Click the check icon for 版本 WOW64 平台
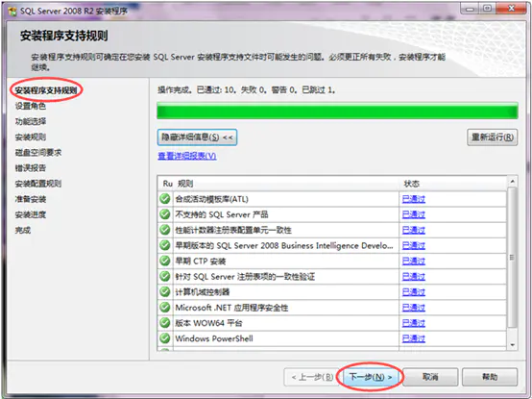Image resolution: width=532 pixels, height=399 pixels. point(165,323)
